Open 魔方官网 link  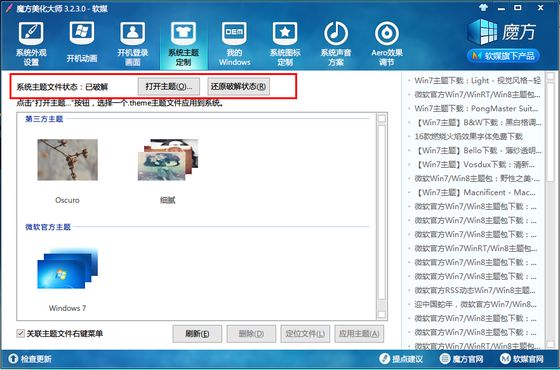[461, 359]
